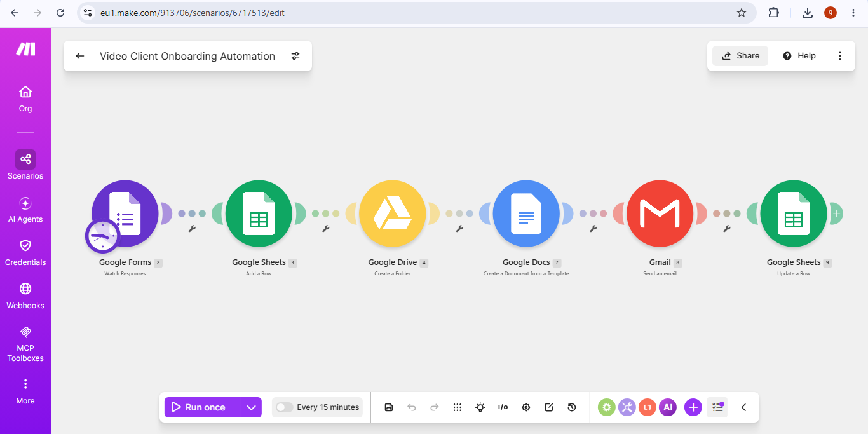Open the Help menu

pos(799,56)
